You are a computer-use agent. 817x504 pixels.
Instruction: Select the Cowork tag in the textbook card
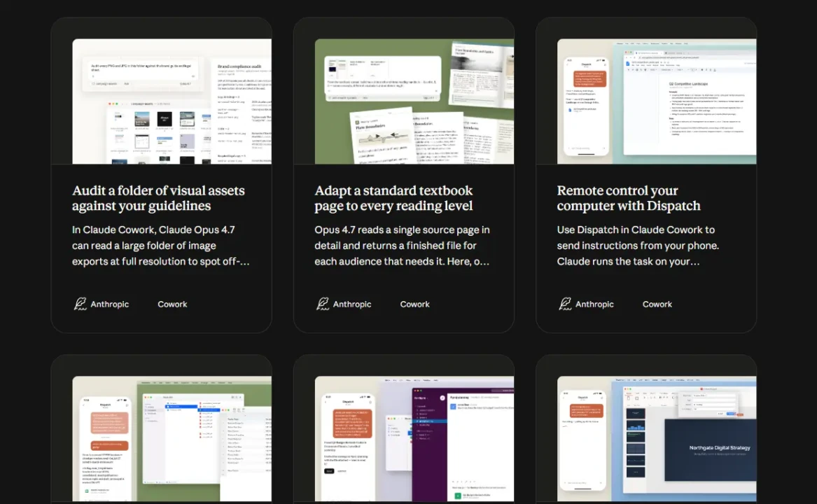[414, 304]
